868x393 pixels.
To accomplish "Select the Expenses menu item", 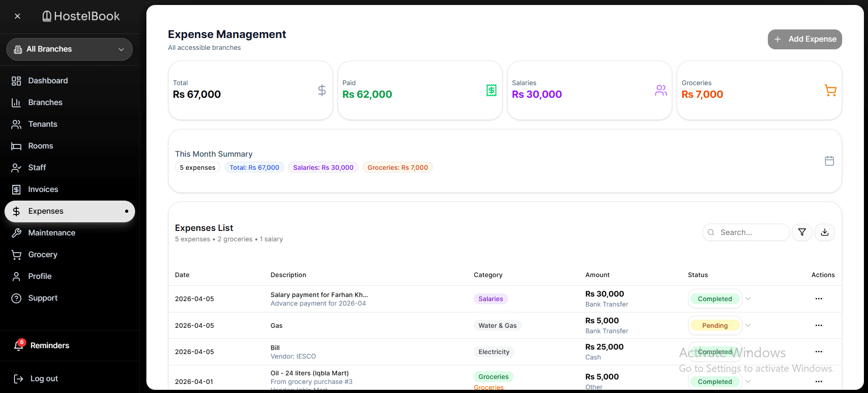I will [x=69, y=211].
